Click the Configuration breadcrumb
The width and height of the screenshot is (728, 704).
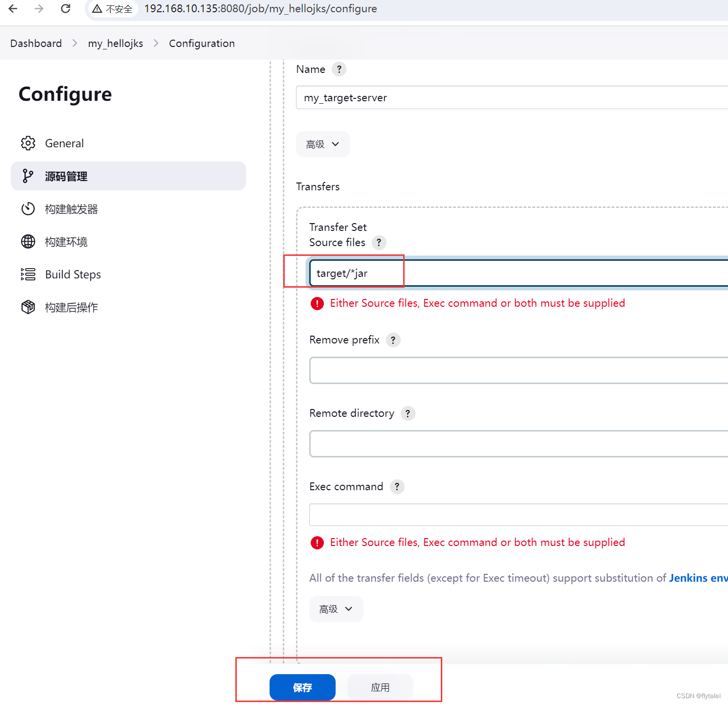[202, 44]
